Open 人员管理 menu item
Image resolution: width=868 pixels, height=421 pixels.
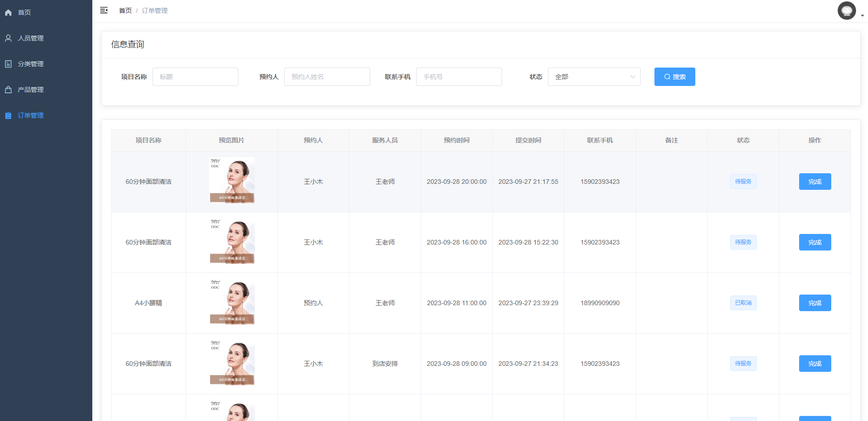46,38
